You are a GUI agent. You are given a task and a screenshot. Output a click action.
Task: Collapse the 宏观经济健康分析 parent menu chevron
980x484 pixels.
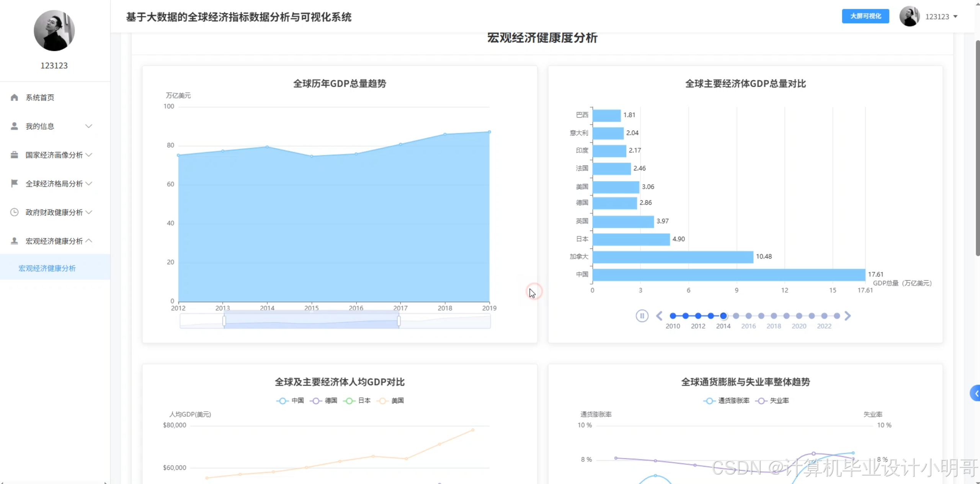pos(89,241)
